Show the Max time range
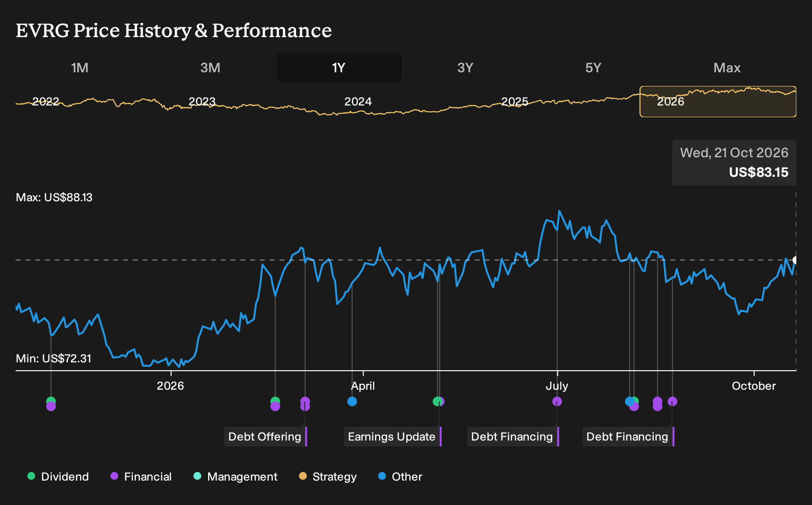 tap(727, 67)
